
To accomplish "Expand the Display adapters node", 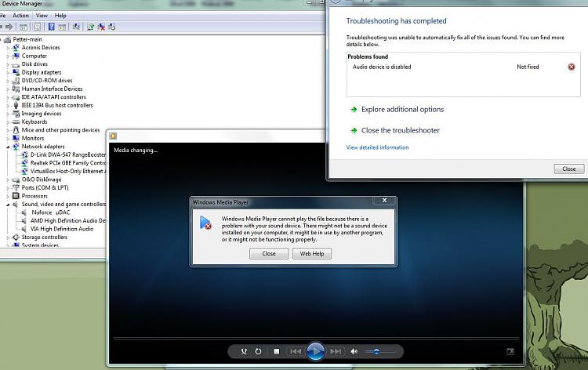I will [x=8, y=72].
